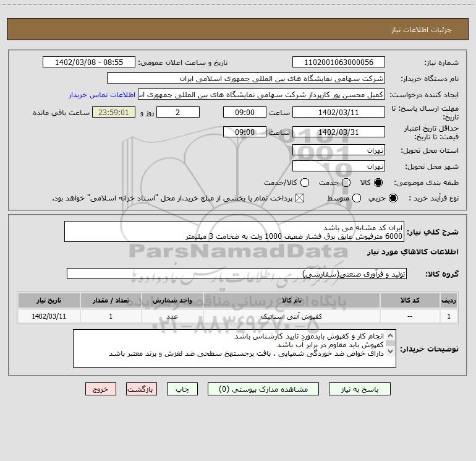Click the buyer organization name field
The width and height of the screenshot is (476, 461).
click(246, 78)
